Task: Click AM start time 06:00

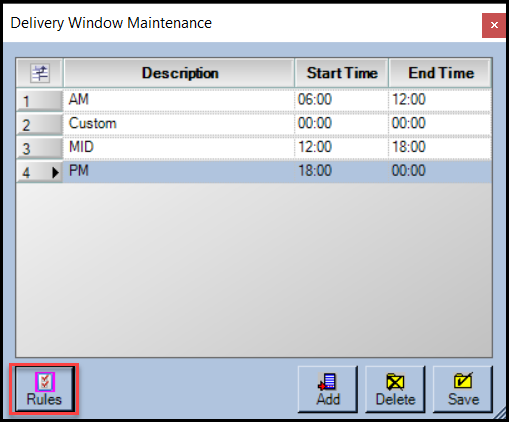Action: tap(342, 100)
